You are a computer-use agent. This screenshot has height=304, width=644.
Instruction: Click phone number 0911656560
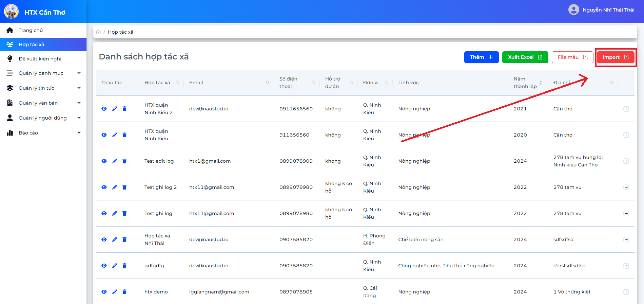pos(296,109)
